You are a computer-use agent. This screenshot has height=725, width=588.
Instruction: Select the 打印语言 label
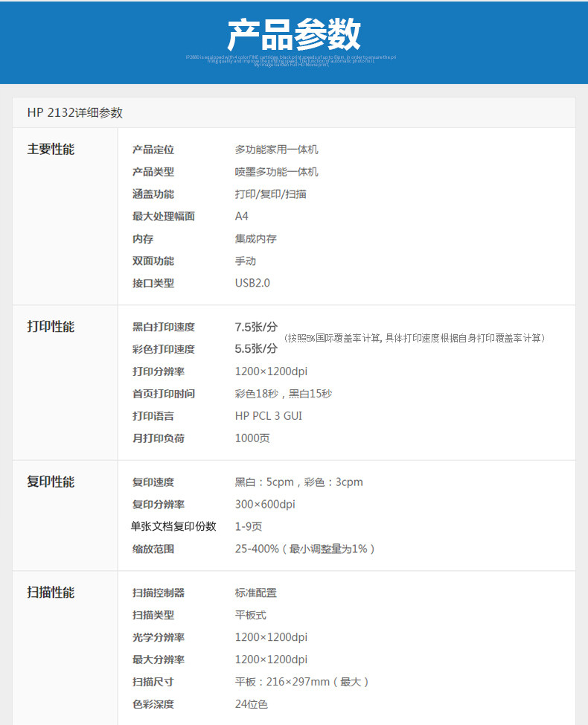pyautogui.click(x=153, y=415)
